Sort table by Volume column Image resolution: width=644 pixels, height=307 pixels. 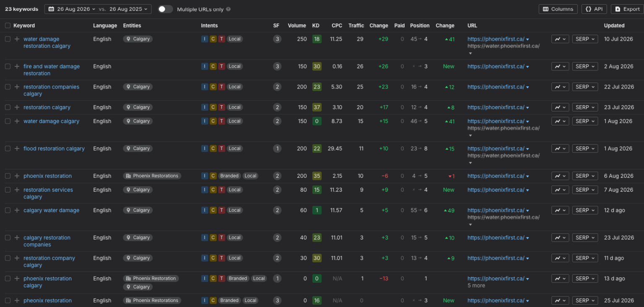[x=297, y=26]
